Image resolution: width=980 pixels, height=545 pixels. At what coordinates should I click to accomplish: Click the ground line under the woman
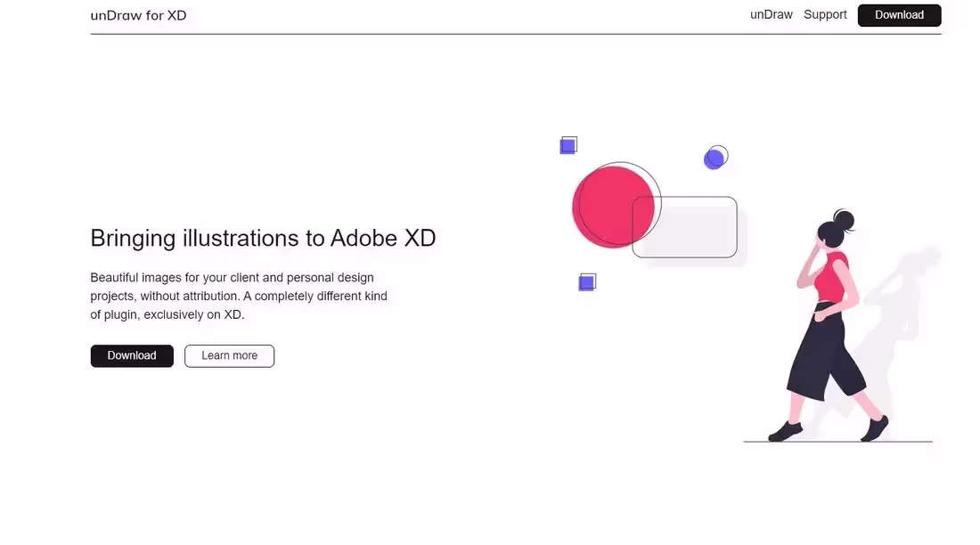(x=909, y=442)
